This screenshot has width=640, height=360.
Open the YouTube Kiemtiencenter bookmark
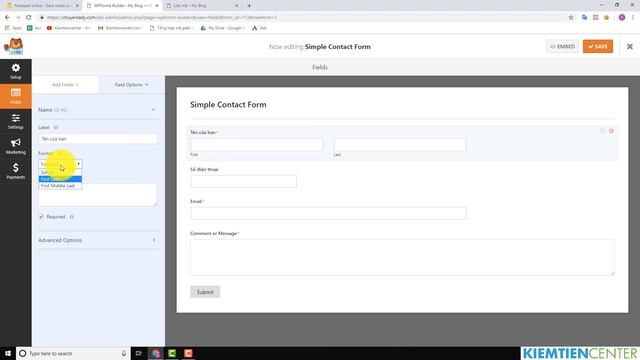[x=69, y=28]
